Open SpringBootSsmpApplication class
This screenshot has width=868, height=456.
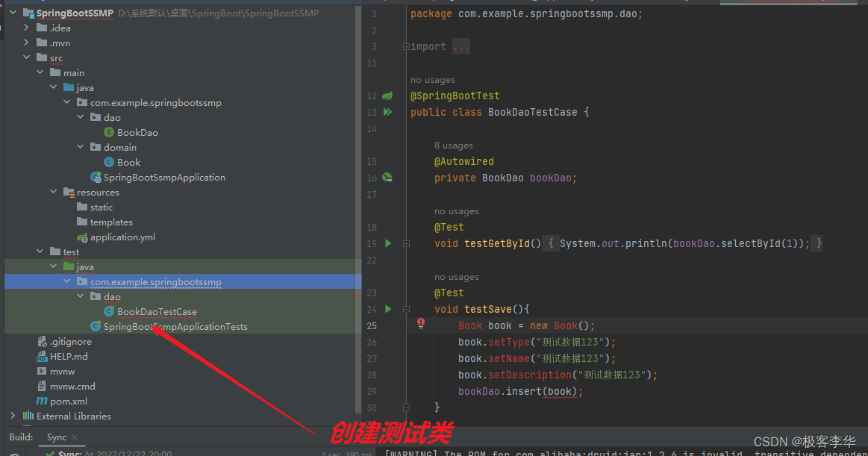tap(164, 177)
